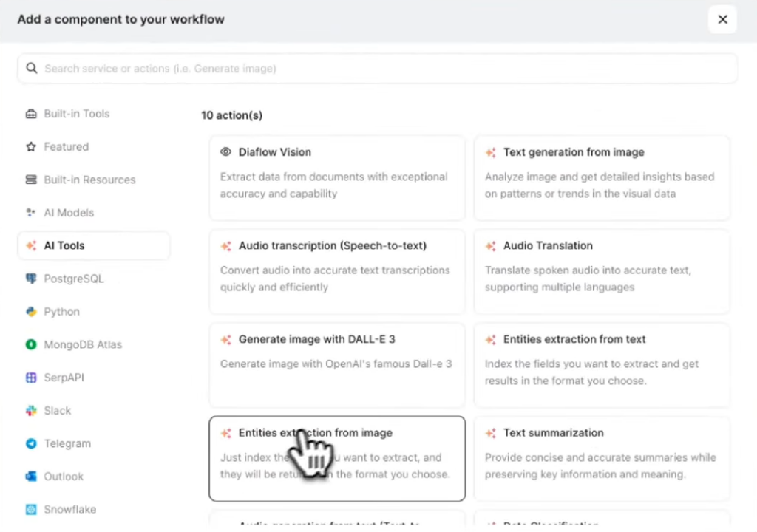Image resolution: width=757 pixels, height=532 pixels.
Task: Select the SerpAPI category
Action: [93, 378]
